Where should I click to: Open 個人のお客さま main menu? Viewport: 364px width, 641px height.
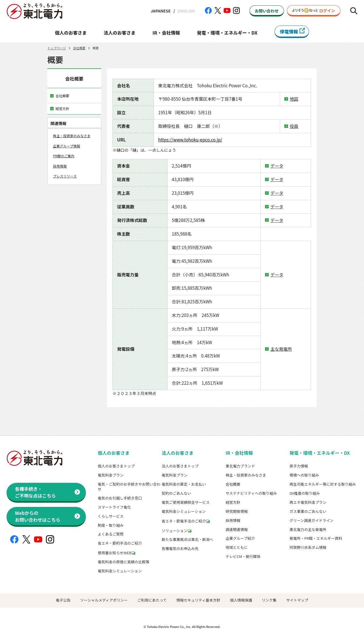(71, 33)
